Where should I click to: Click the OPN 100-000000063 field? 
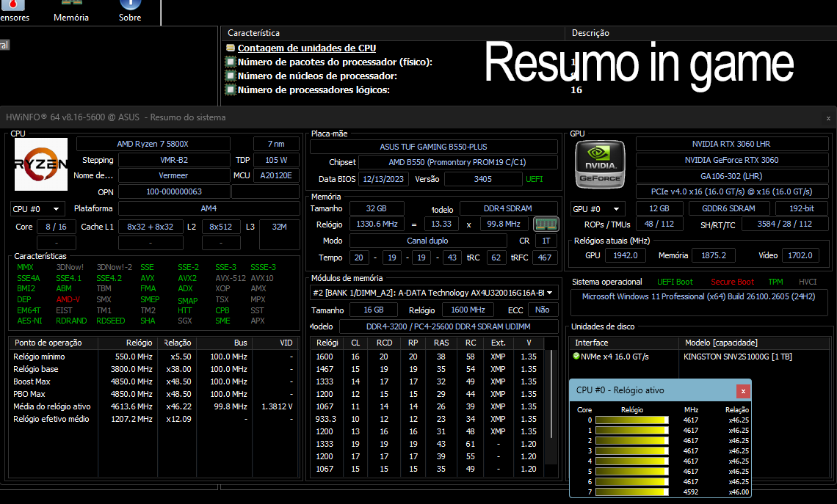pos(173,191)
